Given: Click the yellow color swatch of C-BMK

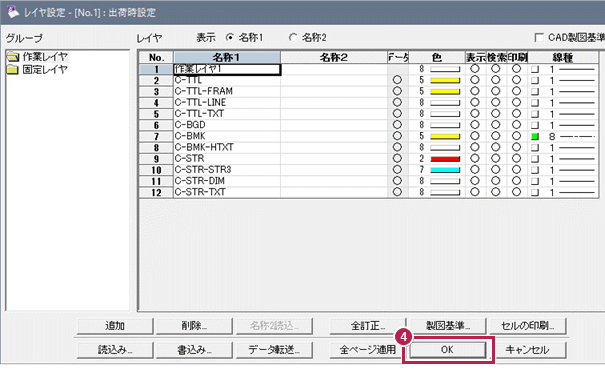Looking at the screenshot, I should pos(445,136).
